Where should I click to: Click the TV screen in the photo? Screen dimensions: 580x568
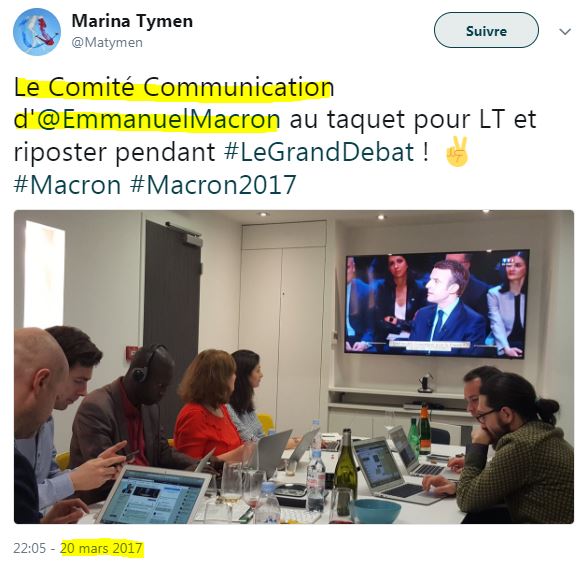(x=436, y=304)
